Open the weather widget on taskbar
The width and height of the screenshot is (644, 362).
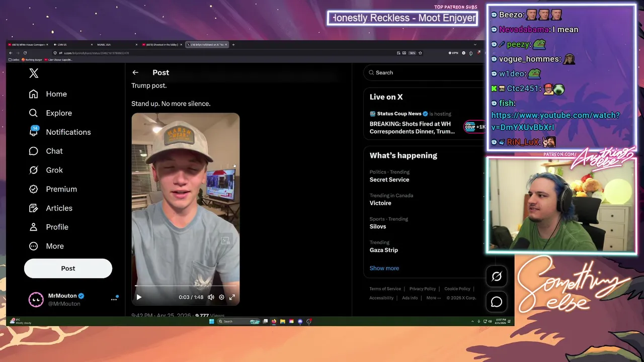21,321
